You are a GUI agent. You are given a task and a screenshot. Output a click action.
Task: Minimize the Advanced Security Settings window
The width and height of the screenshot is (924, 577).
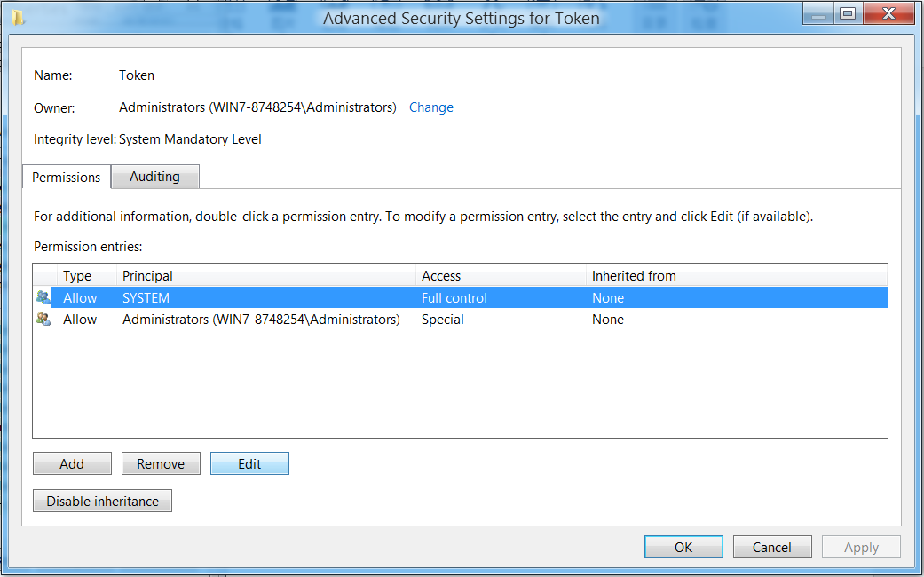click(817, 13)
